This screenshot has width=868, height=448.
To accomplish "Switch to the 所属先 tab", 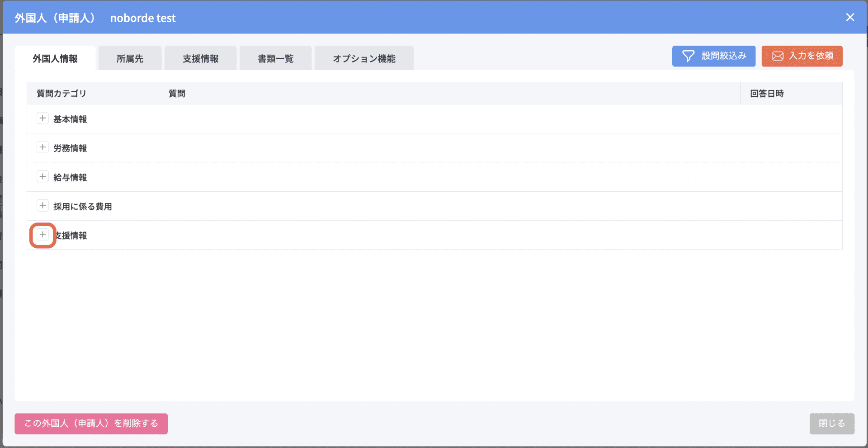I will pyautogui.click(x=130, y=58).
